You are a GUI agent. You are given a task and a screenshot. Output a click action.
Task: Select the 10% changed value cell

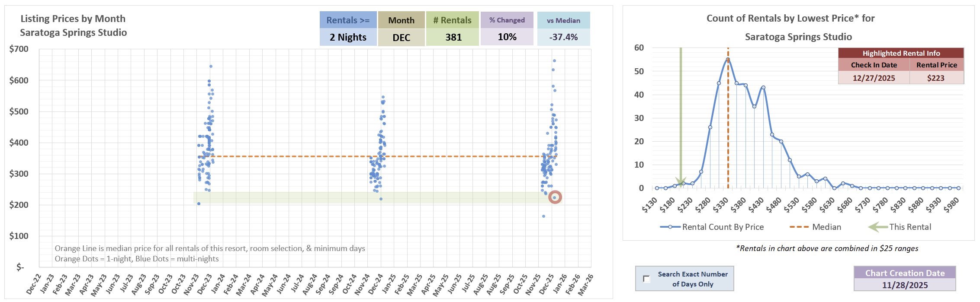(x=507, y=37)
